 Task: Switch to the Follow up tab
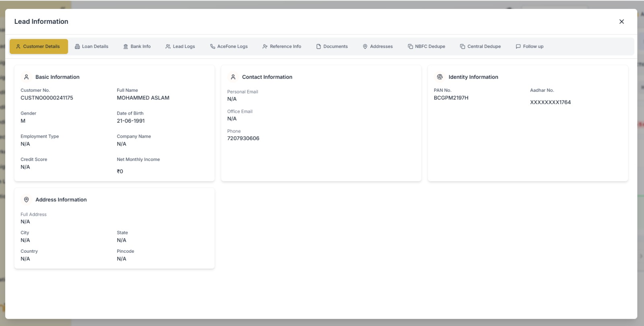click(530, 46)
